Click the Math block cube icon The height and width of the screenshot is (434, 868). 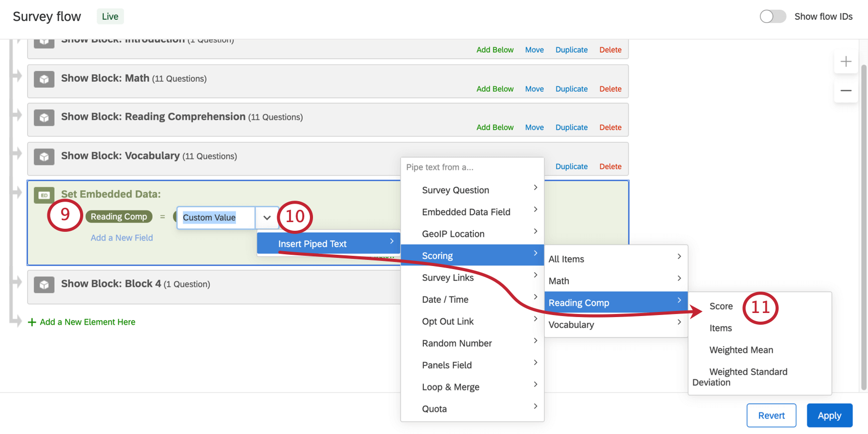click(44, 79)
